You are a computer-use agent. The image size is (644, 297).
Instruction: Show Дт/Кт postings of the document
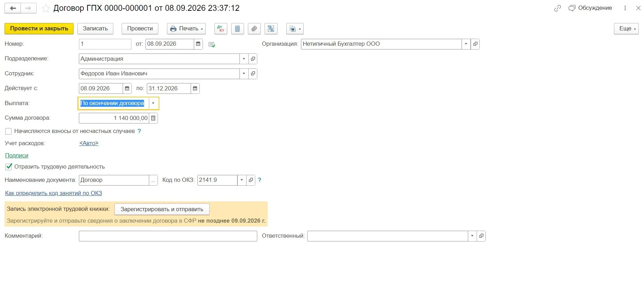pyautogui.click(x=221, y=29)
